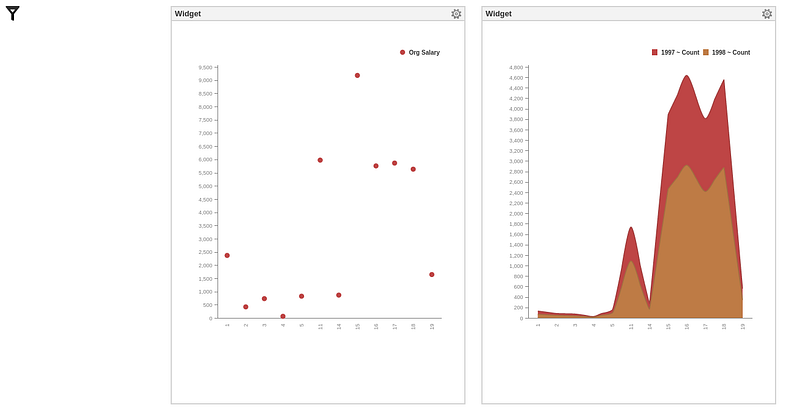The height and width of the screenshot is (411, 800).
Task: Select the scatter point at category 5
Action: point(302,296)
